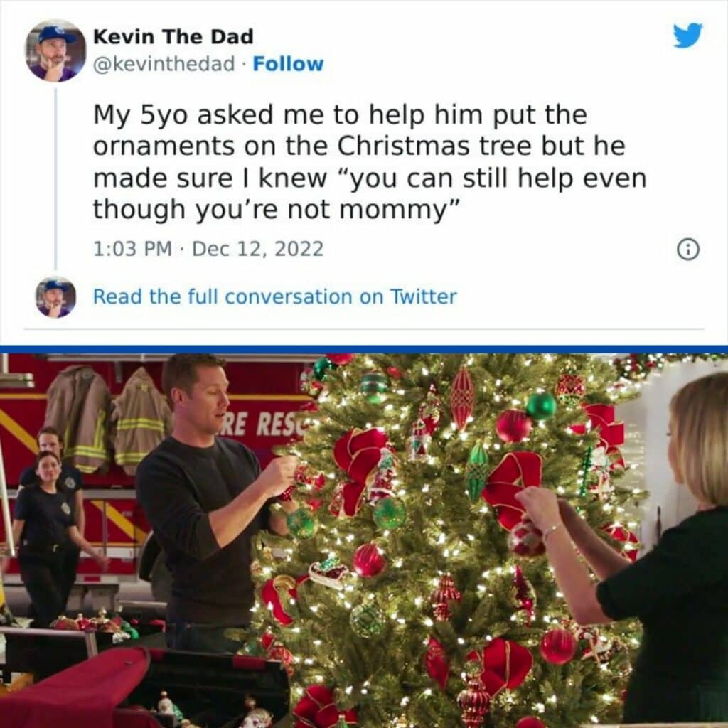
Task: Open the 1:03 PM tweet timestamp
Action: [x=132, y=249]
